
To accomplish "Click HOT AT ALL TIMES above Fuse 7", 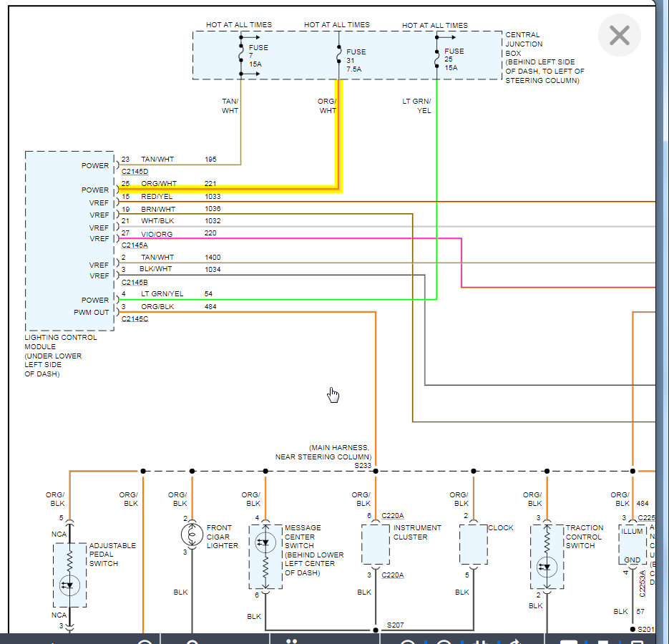I will coord(239,25).
